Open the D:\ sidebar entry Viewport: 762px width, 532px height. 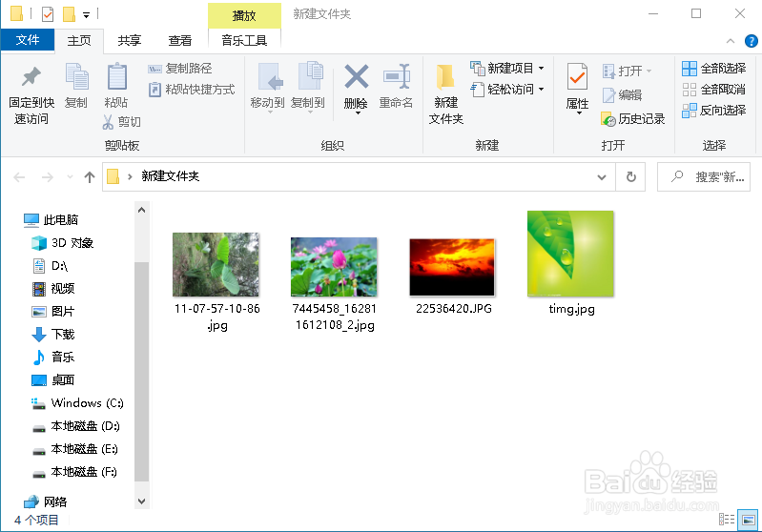(x=50, y=266)
